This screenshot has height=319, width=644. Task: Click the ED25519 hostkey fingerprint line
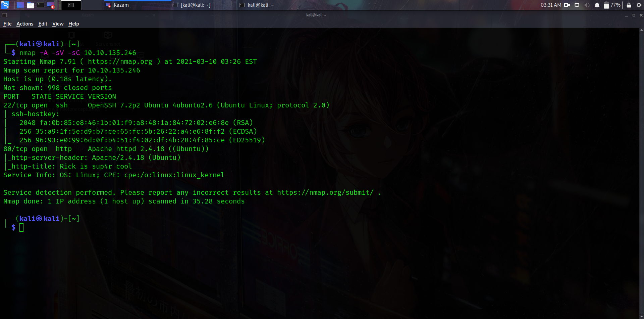142,140
